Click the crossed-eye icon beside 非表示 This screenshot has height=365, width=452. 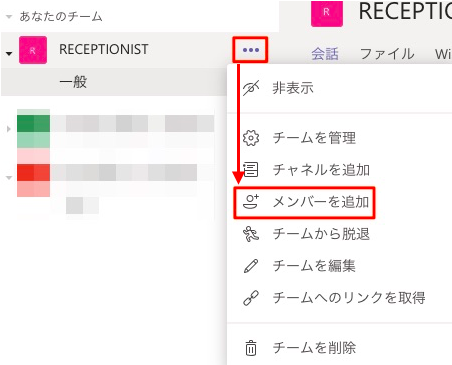click(x=251, y=88)
